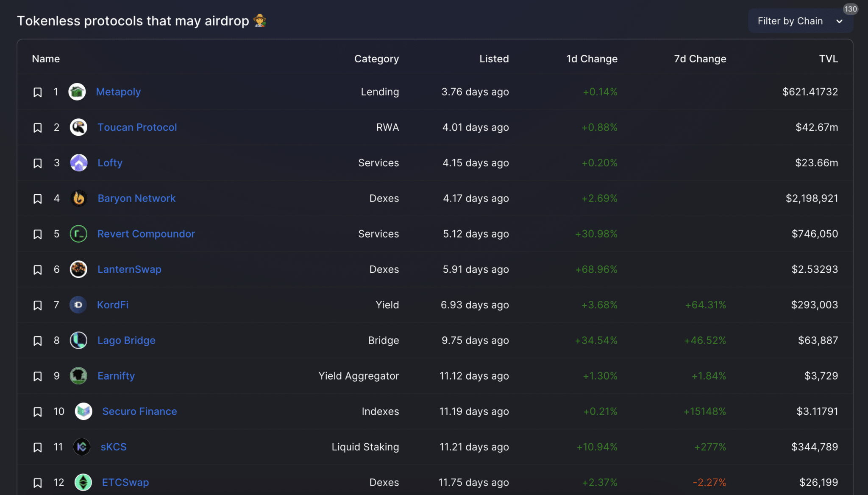Click the LanternSwap logo icon
The height and width of the screenshot is (495, 868).
click(78, 269)
